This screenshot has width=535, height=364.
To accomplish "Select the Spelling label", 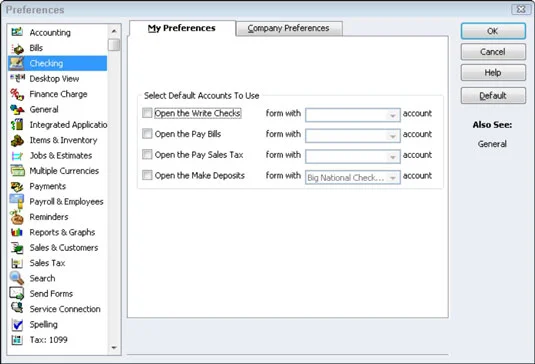I will pyautogui.click(x=44, y=324).
